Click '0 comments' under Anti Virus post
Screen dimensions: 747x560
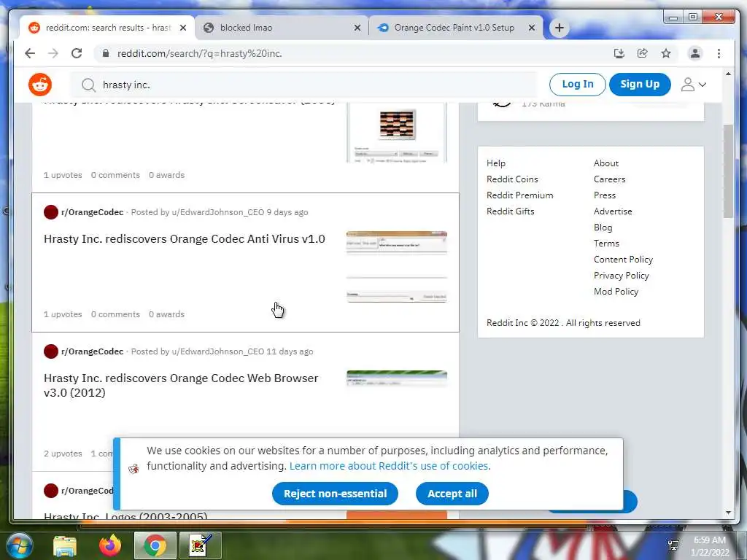pyautogui.click(x=115, y=314)
